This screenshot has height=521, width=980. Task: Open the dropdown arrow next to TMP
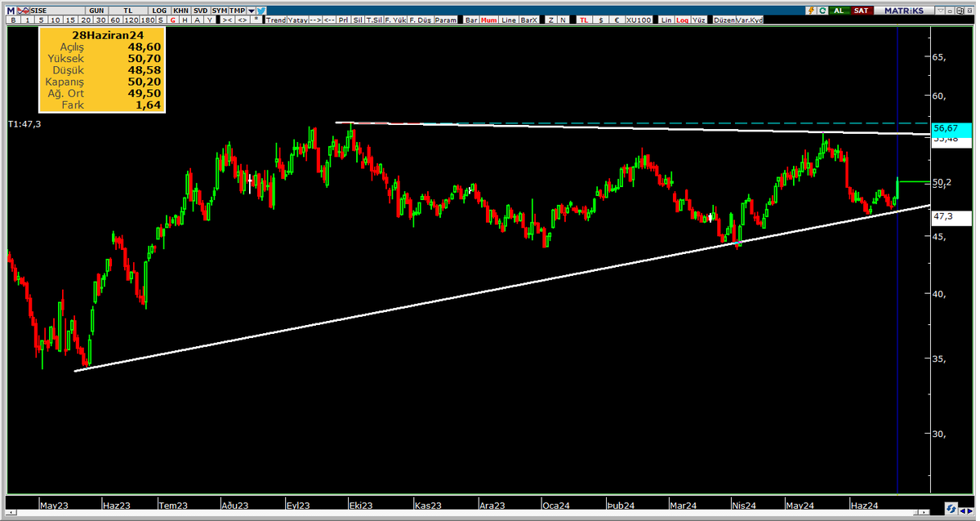[x=252, y=11]
